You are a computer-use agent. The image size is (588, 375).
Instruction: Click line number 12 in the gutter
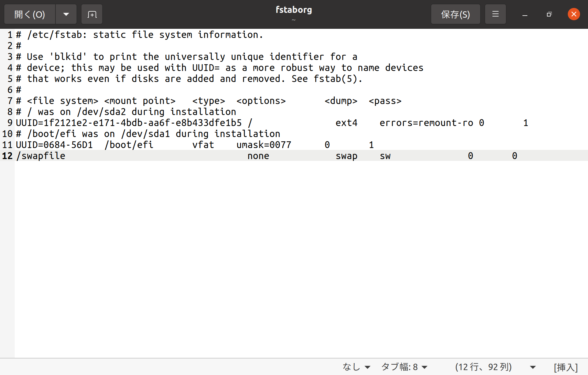[x=7, y=156]
